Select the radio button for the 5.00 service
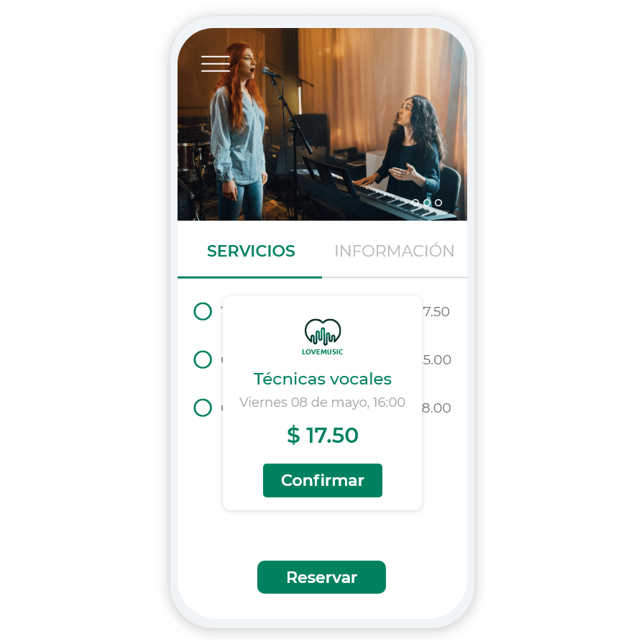644x644 pixels. 203,359
